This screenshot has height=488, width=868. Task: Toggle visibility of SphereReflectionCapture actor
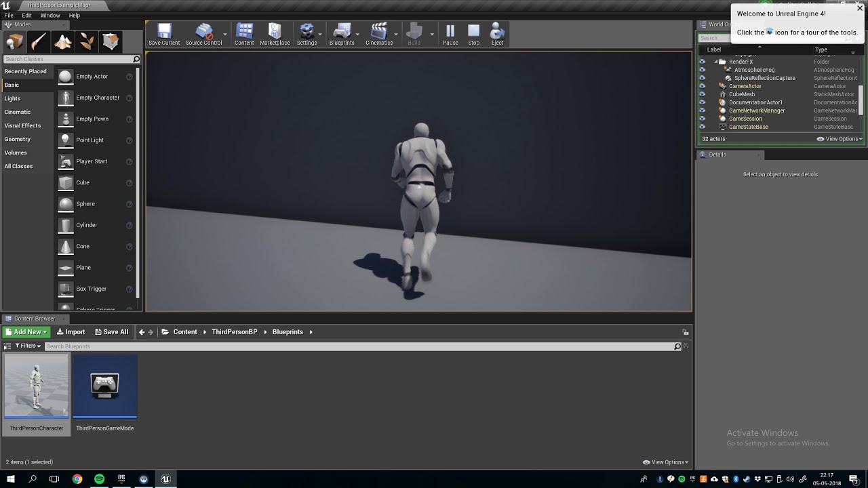click(x=702, y=78)
